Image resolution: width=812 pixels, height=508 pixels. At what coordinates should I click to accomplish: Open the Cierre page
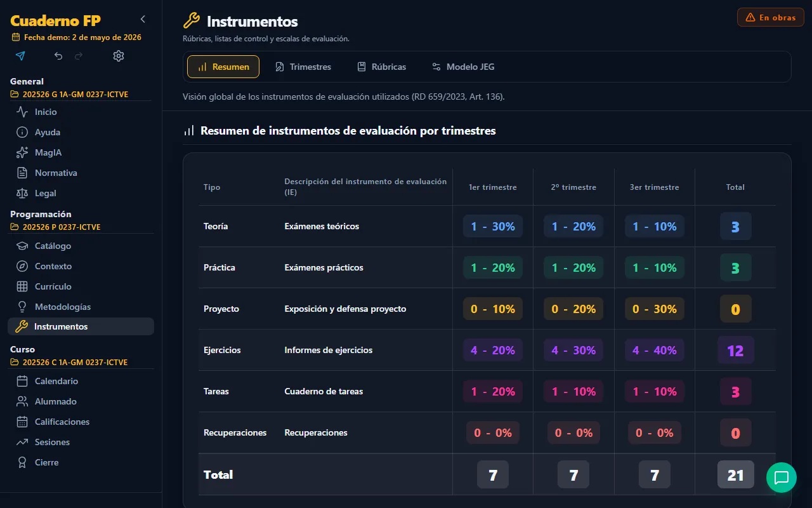point(81,462)
